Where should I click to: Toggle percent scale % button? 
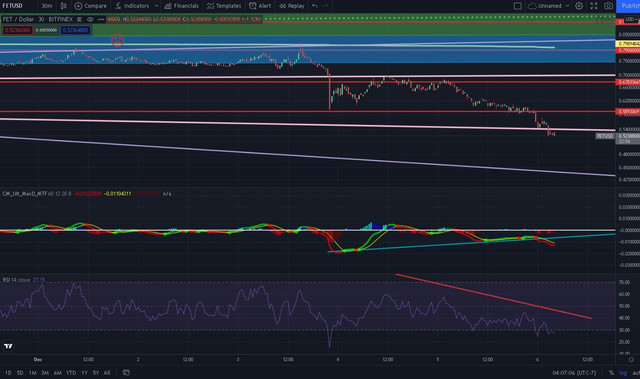[x=611, y=372]
